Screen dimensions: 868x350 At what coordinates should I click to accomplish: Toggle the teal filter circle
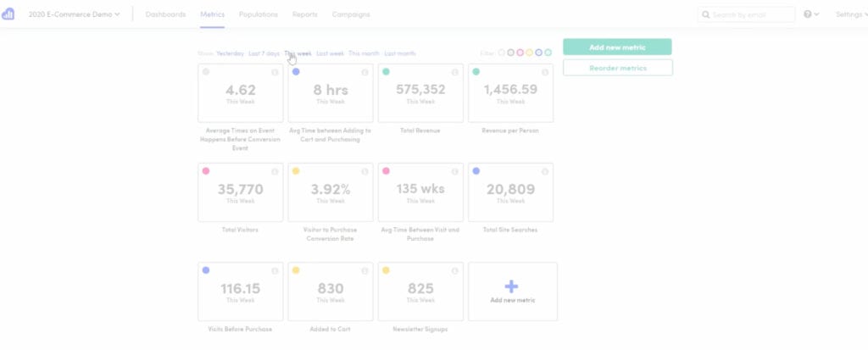(548, 53)
